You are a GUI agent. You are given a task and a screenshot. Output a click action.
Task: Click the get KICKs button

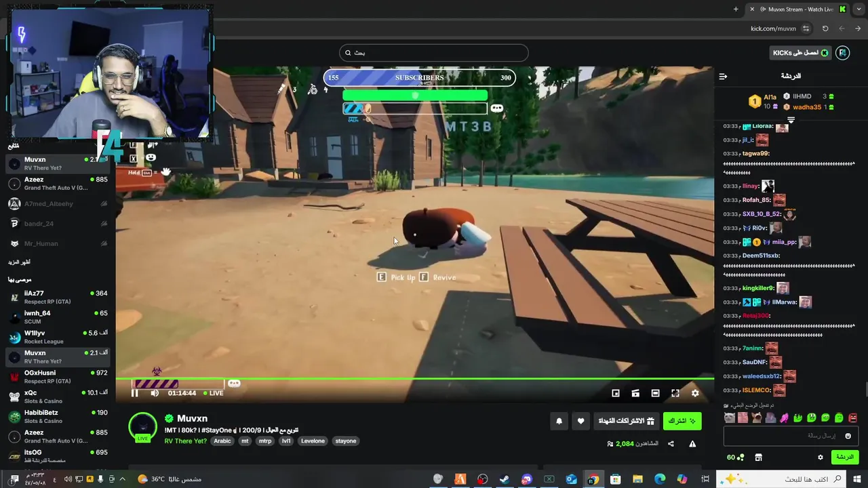[801, 53]
